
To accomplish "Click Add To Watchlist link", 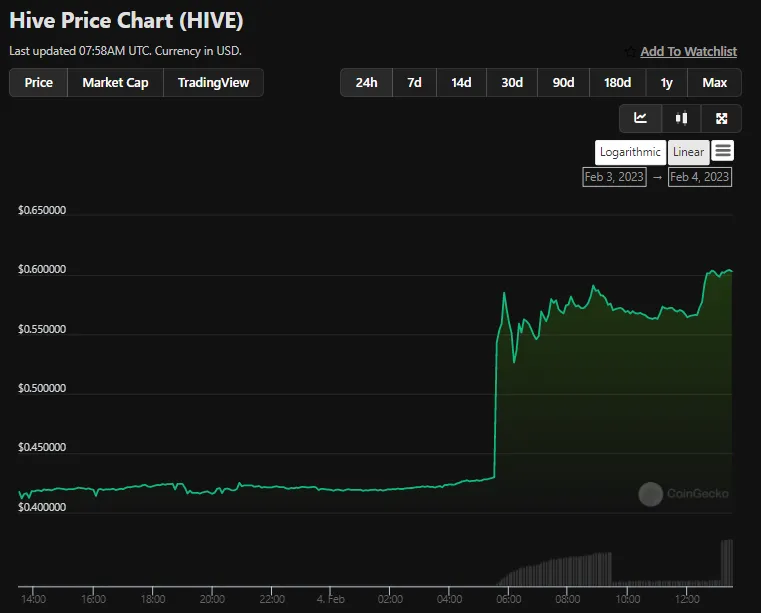I will (688, 51).
